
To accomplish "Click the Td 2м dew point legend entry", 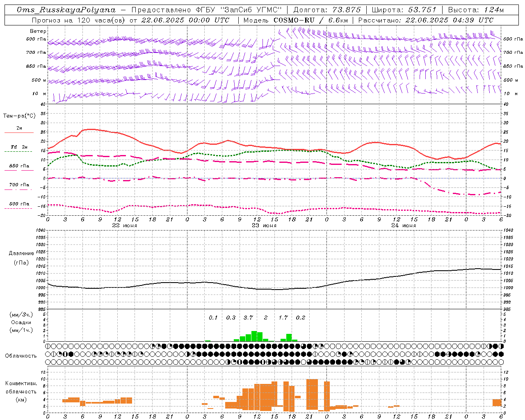I will 19,147.
